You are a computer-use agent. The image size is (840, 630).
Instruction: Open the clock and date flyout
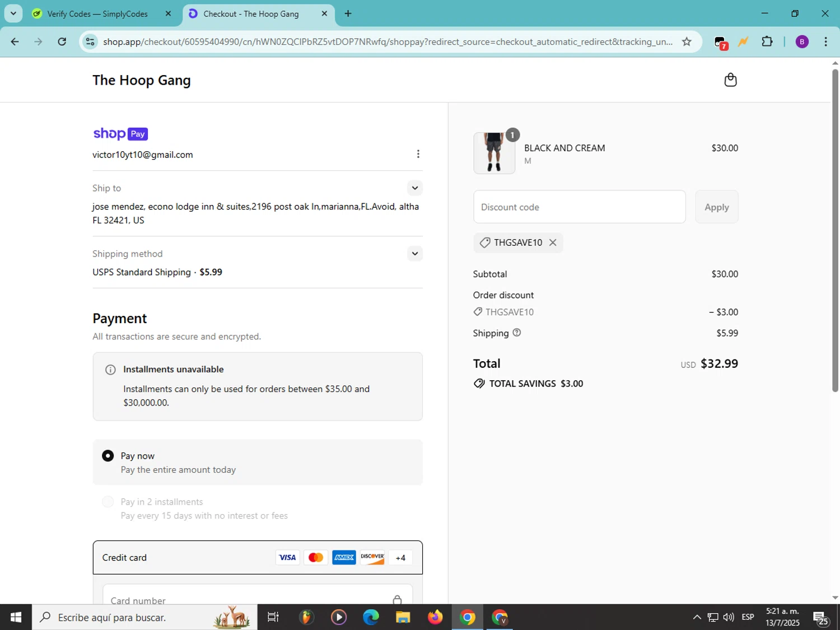tap(782, 617)
